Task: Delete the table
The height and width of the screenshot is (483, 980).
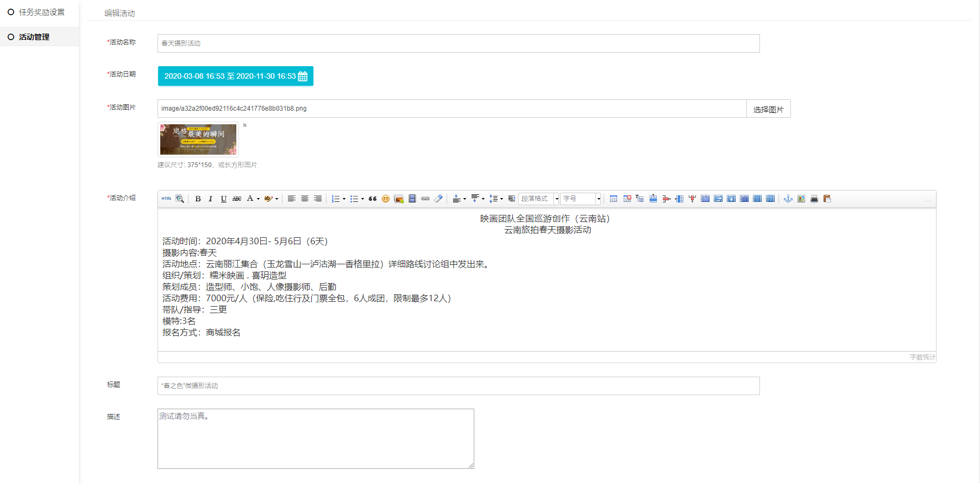Action: 627,199
